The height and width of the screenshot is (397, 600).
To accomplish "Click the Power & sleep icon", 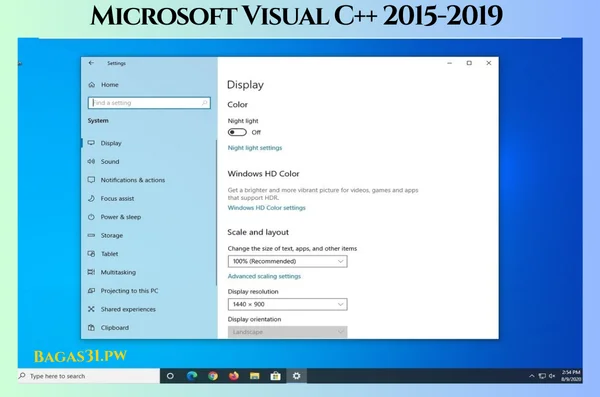I will pos(91,217).
